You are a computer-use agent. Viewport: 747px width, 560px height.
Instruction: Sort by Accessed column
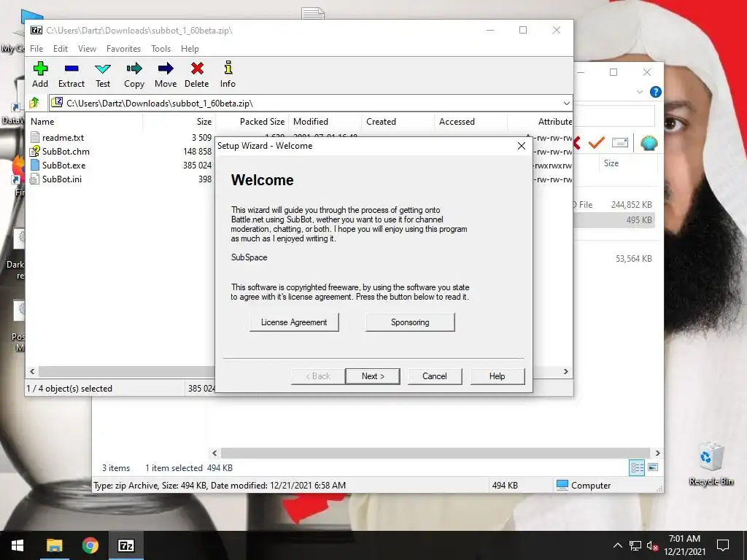click(471, 122)
